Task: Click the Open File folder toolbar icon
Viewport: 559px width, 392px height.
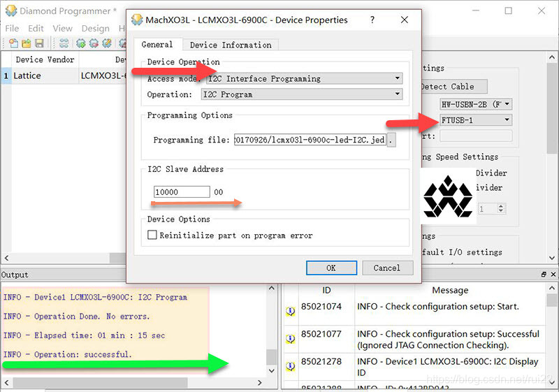Action: click(27, 43)
